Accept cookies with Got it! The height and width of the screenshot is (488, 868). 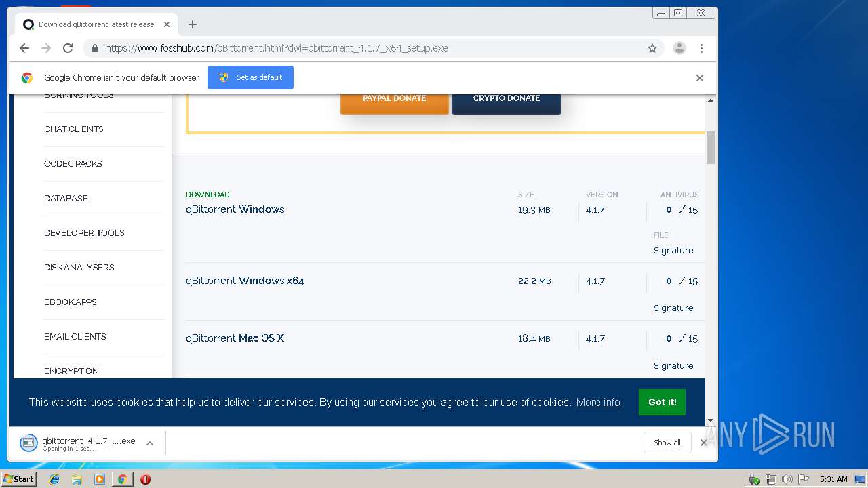pyautogui.click(x=662, y=402)
